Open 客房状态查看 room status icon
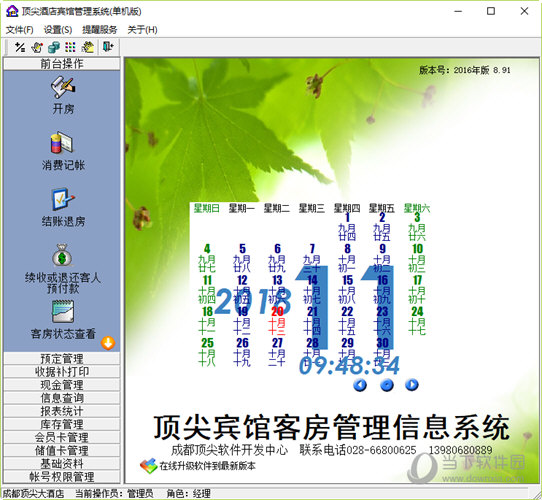Screen dimensions: 542x500 (63, 311)
